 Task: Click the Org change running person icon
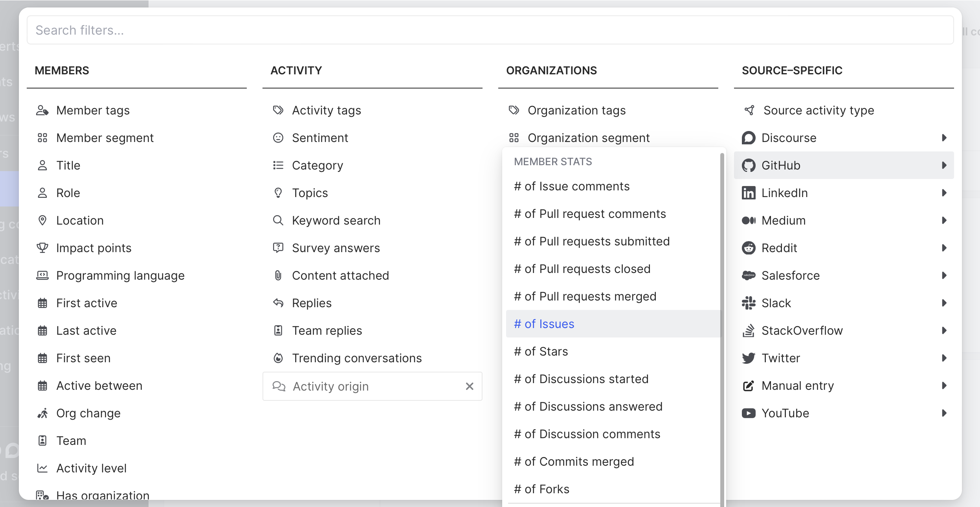(x=42, y=413)
